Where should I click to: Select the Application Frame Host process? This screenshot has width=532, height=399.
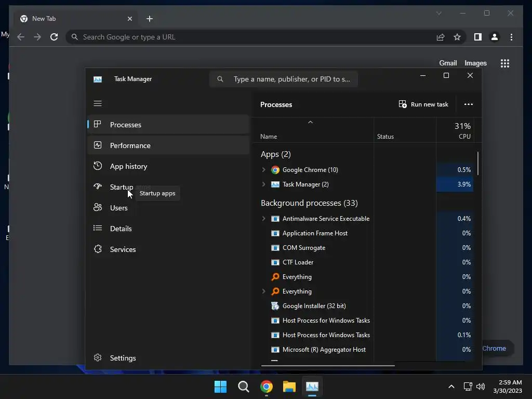(x=315, y=233)
